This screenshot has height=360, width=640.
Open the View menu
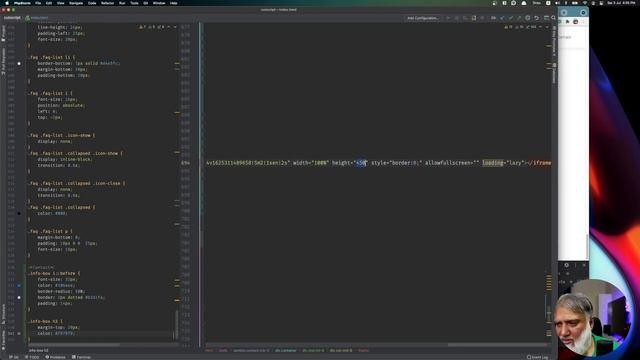pos(60,3)
